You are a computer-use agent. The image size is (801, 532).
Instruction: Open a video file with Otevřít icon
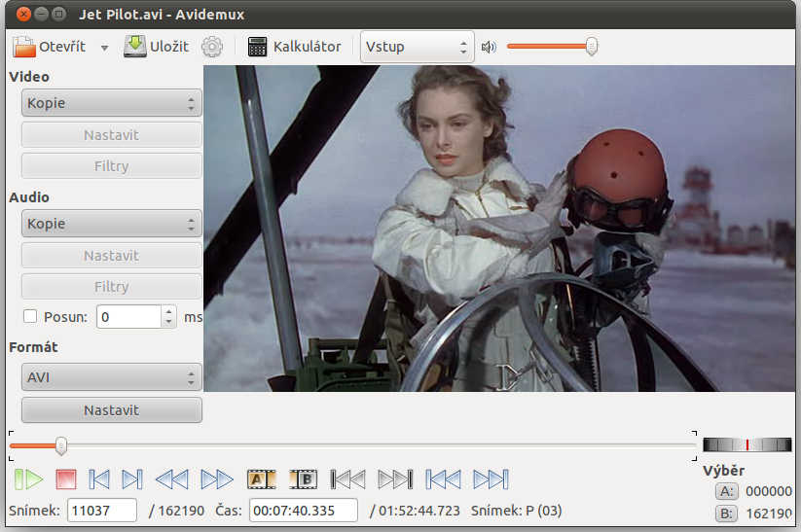pyautogui.click(x=24, y=47)
